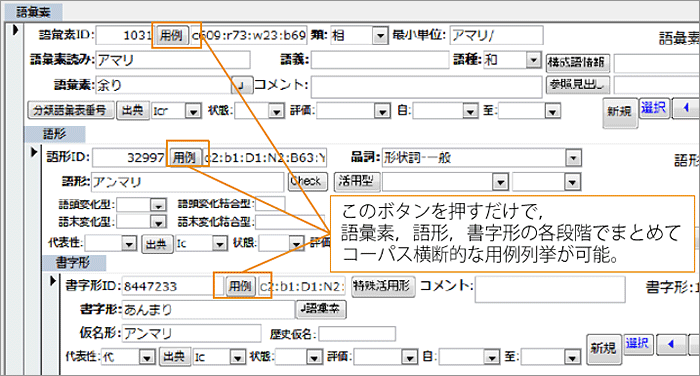
Task: Click the Check button beside 語形
Action: (x=308, y=182)
